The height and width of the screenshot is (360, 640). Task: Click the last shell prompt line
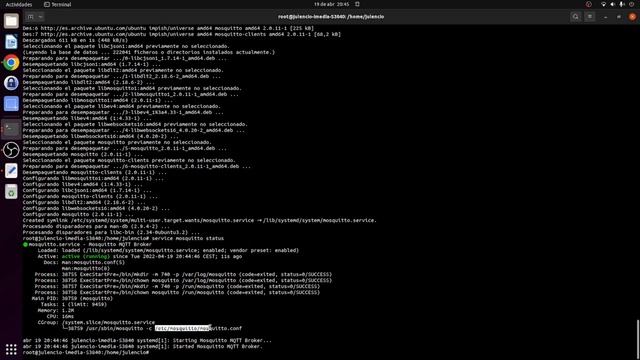(86, 352)
